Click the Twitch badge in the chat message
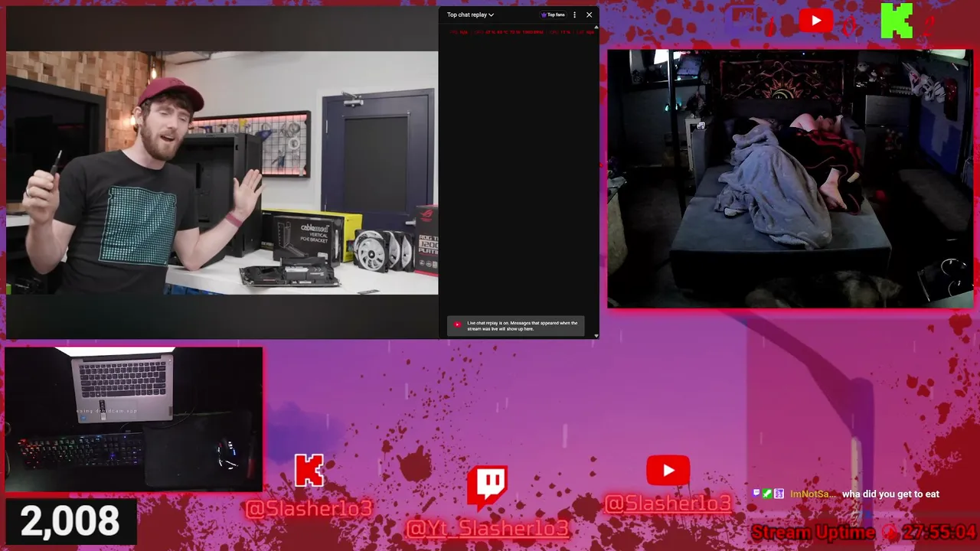980x551 pixels. pos(756,494)
